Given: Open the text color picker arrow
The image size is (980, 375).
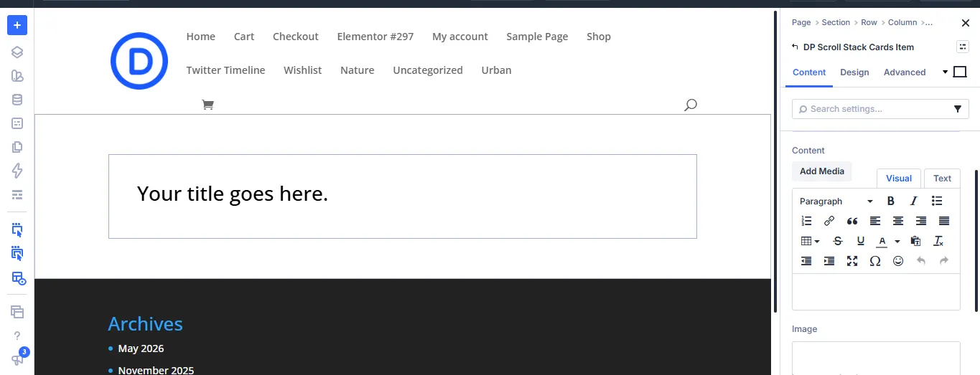Looking at the screenshot, I should click(x=897, y=242).
